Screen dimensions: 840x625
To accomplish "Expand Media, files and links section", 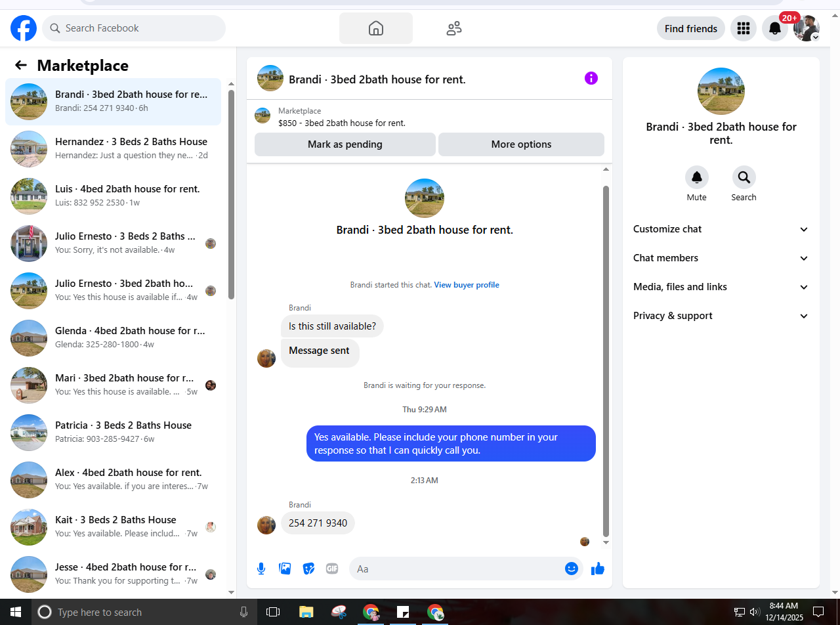I will pyautogui.click(x=721, y=287).
